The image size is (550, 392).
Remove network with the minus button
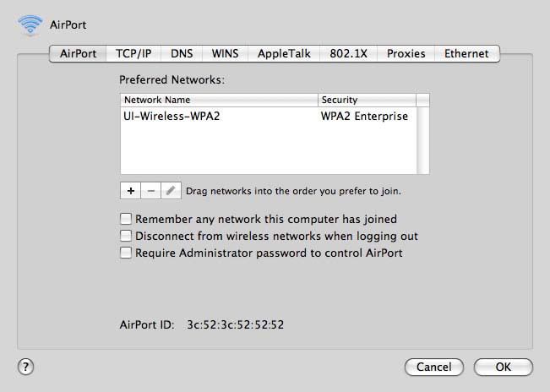point(151,191)
